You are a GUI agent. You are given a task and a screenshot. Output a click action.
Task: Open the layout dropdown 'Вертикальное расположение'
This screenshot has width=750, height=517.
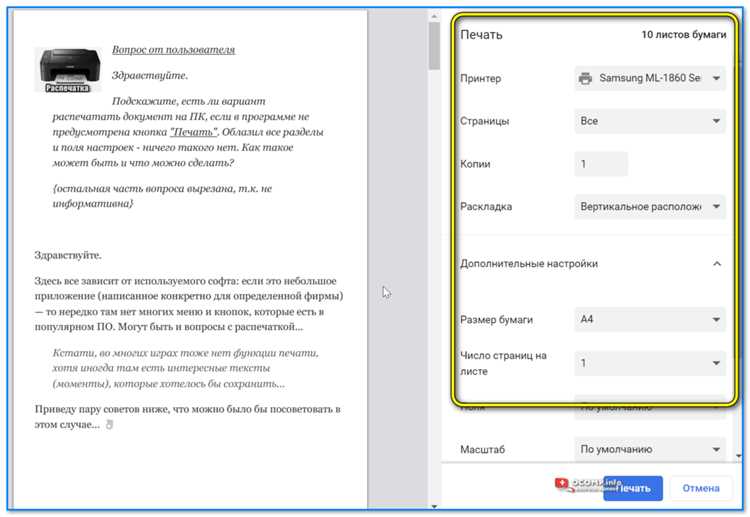pos(650,207)
